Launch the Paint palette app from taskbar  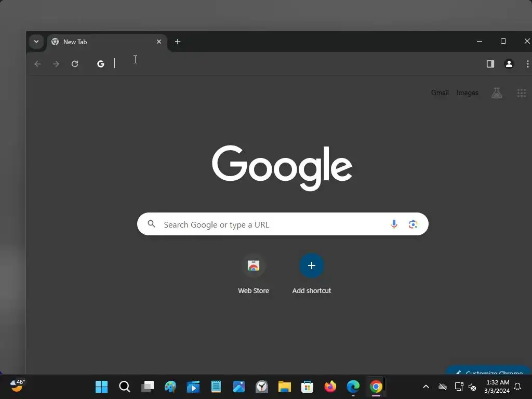point(170,387)
